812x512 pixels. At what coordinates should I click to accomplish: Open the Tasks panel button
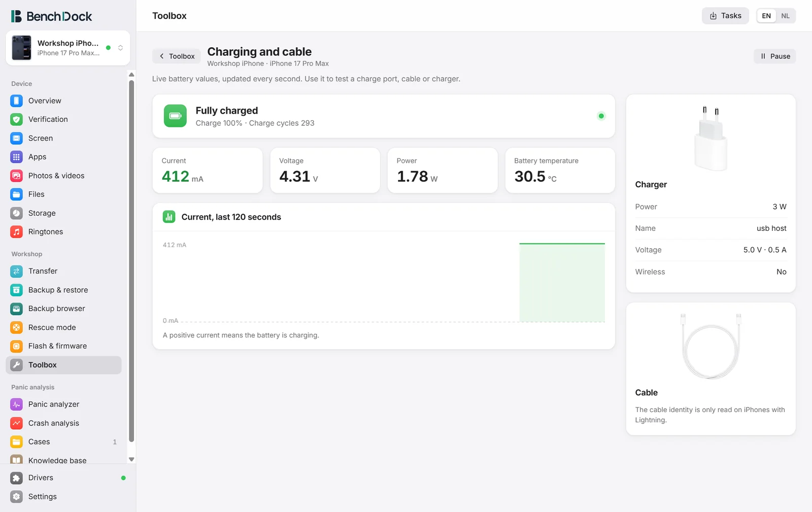pos(725,16)
